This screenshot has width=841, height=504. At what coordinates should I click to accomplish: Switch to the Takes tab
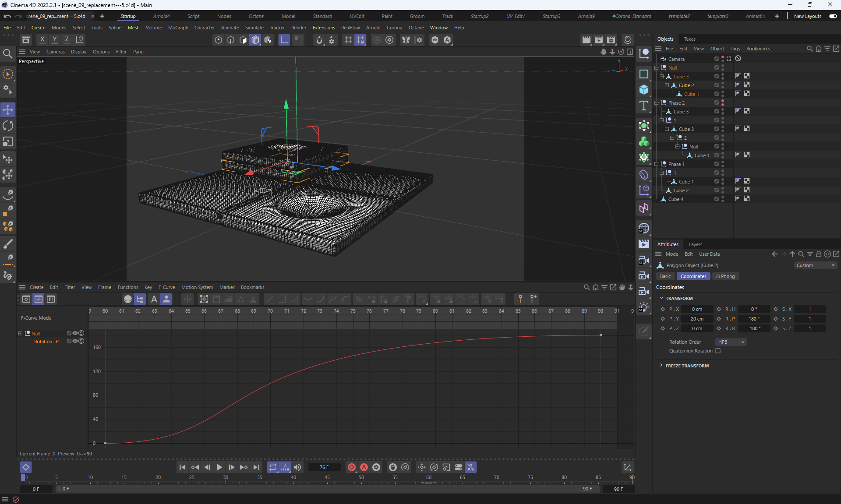click(x=689, y=39)
